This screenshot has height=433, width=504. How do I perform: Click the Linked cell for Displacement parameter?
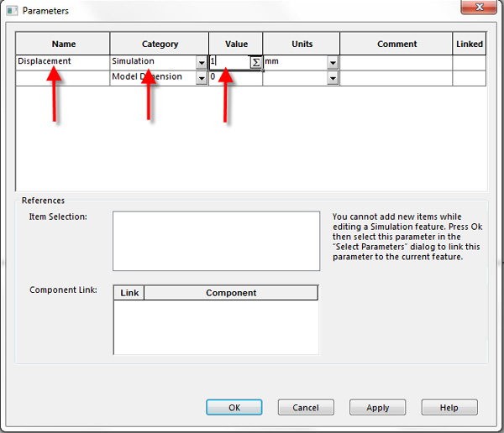coord(470,62)
